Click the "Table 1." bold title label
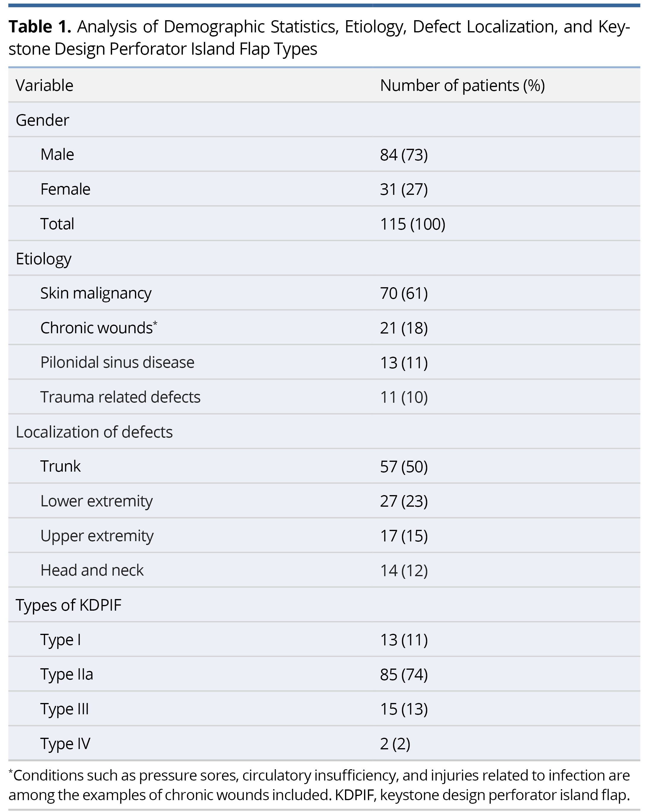The image size is (647, 812). (40, 27)
